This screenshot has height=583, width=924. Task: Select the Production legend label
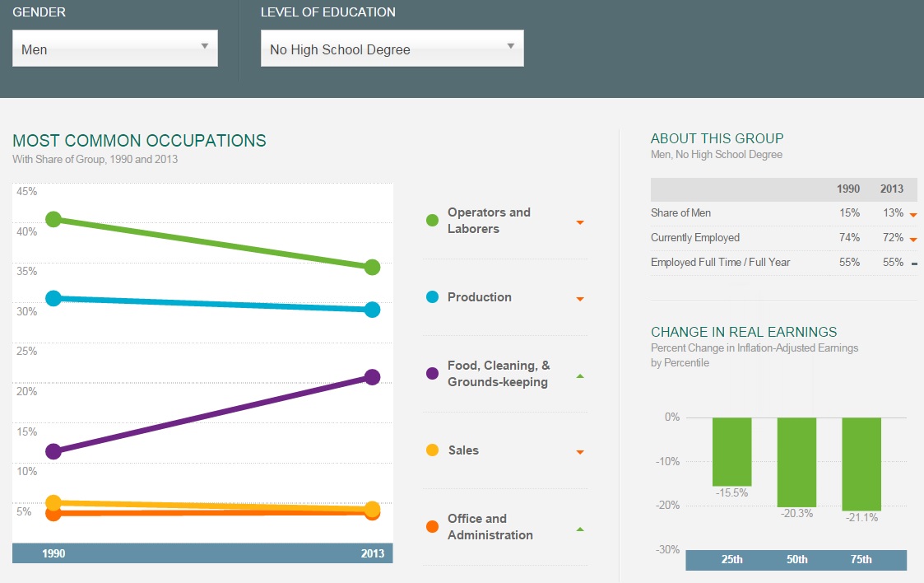[x=479, y=297]
